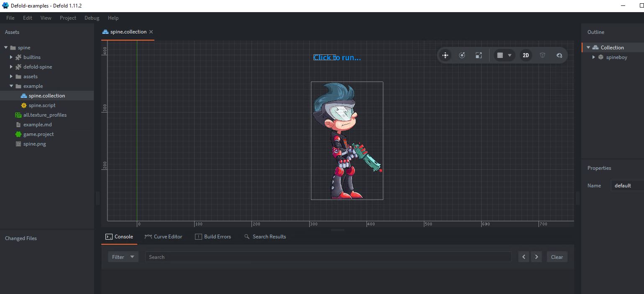Toggle the 2D camera mode button
Image resolution: width=644 pixels, height=294 pixels.
526,55
